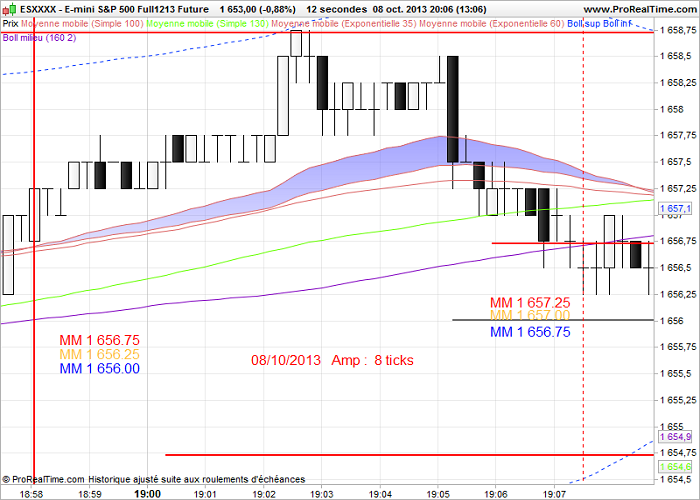The image size is (700, 500).
Task: Click the 1 655,25 price axis label
Action: 678,400
